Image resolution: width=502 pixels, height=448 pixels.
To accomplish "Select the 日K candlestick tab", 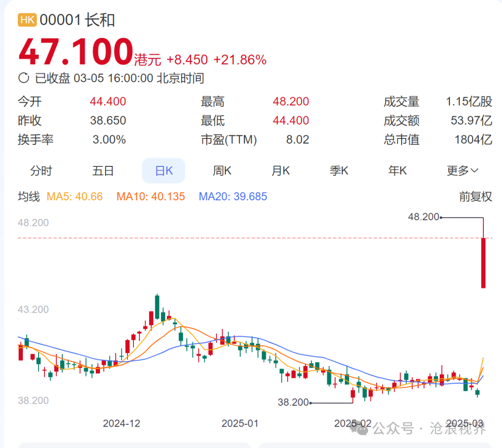I will 164,171.
